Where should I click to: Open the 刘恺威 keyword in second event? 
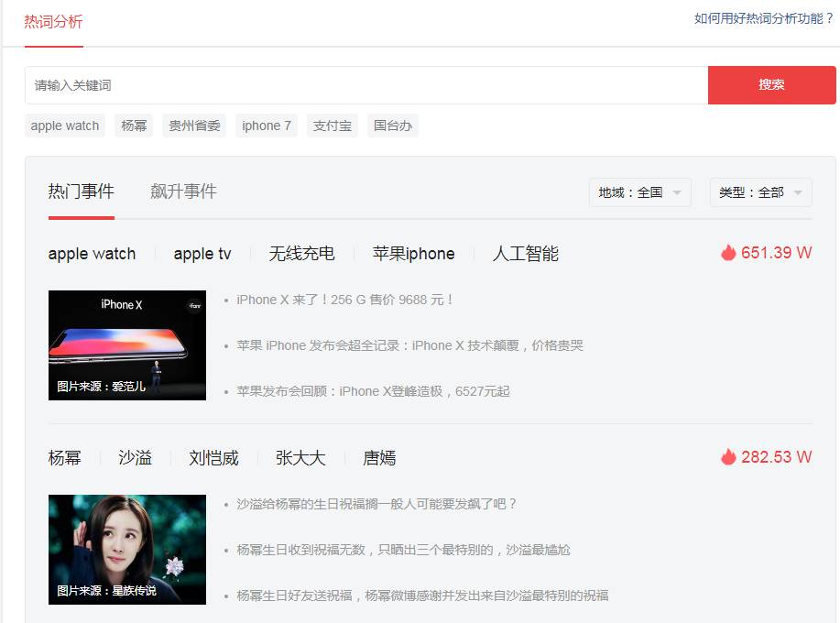[213, 458]
